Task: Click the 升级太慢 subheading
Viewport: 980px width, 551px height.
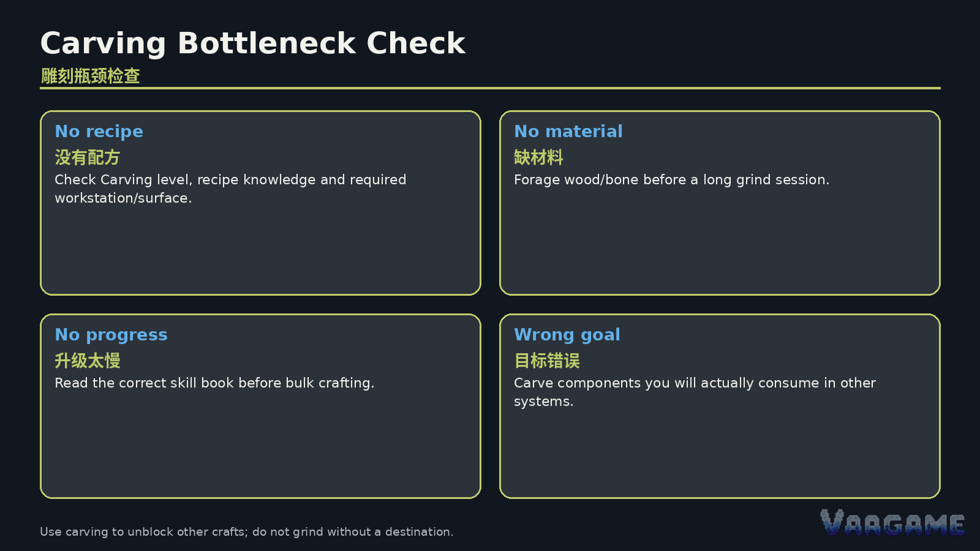Action: (88, 361)
